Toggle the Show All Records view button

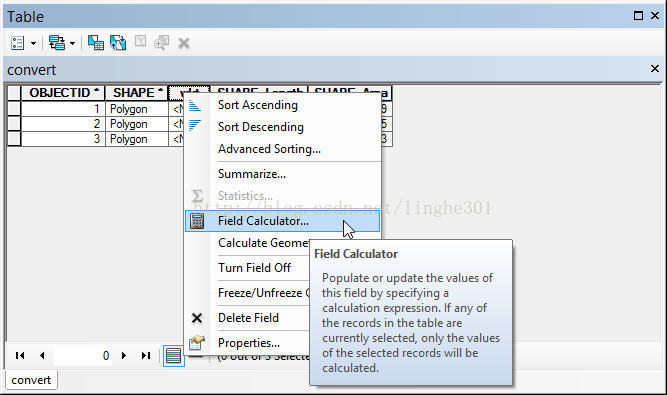click(x=174, y=356)
